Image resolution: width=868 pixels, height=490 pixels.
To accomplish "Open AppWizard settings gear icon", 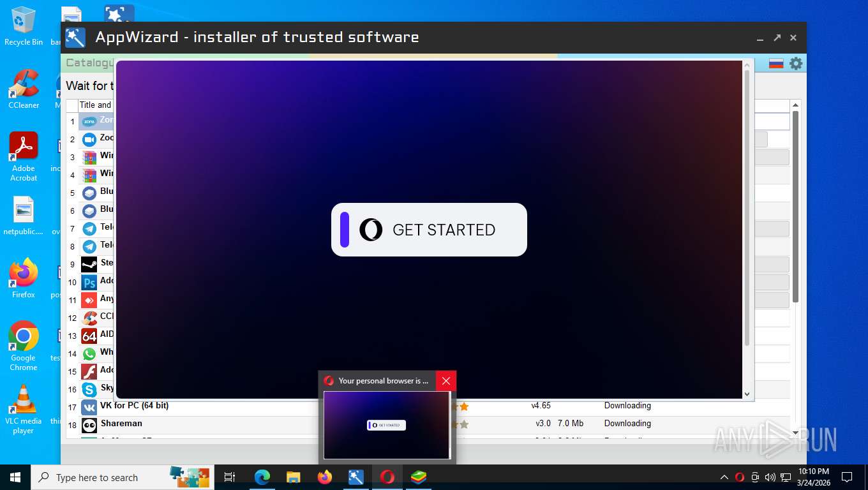I will pyautogui.click(x=795, y=63).
